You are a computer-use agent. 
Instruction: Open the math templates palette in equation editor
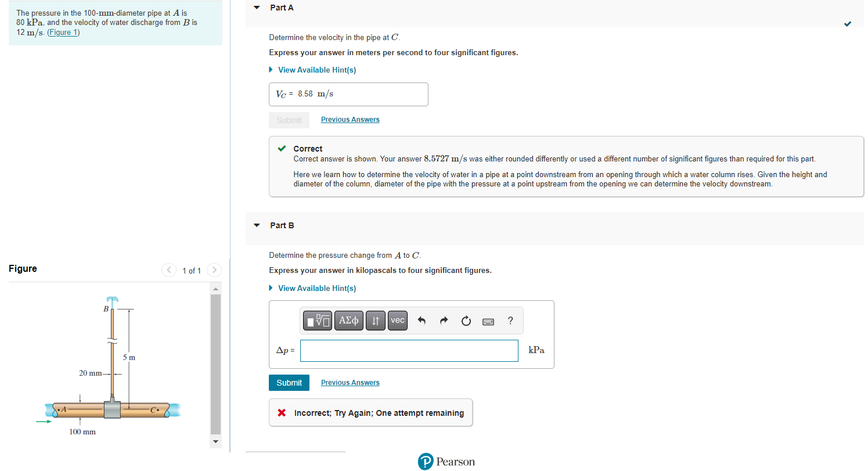pos(317,320)
